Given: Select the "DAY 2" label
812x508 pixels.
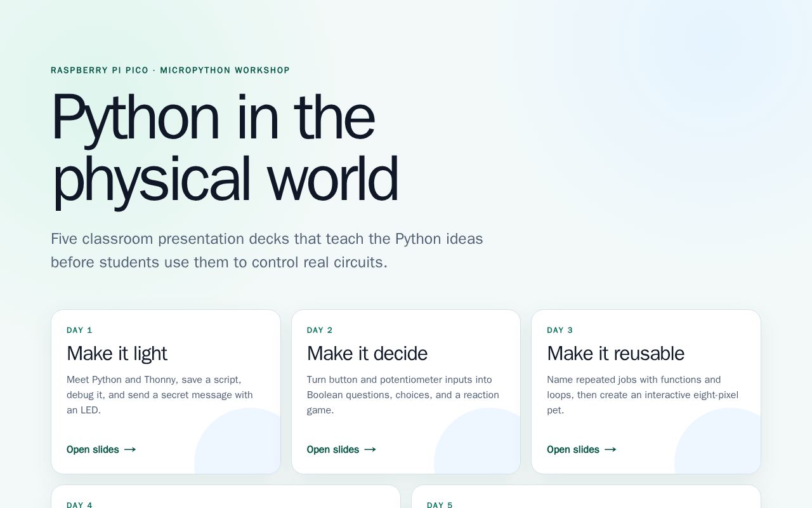Looking at the screenshot, I should (320, 330).
